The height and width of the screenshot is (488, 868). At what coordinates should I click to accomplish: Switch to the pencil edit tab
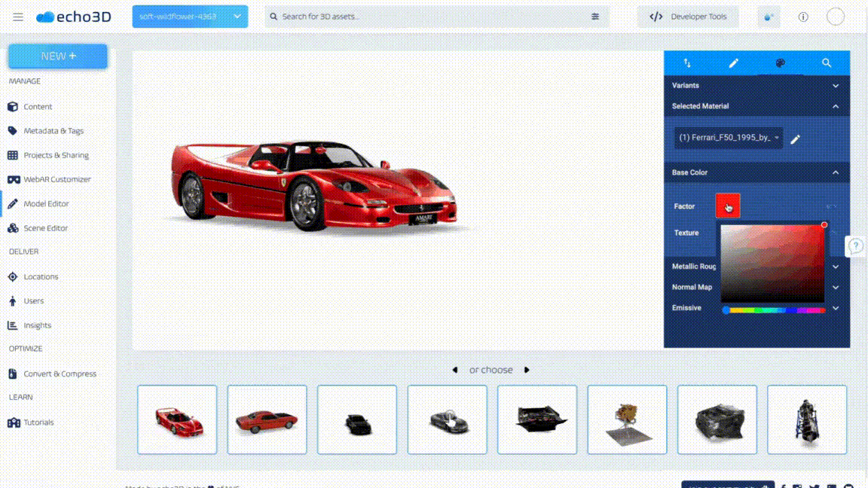733,63
